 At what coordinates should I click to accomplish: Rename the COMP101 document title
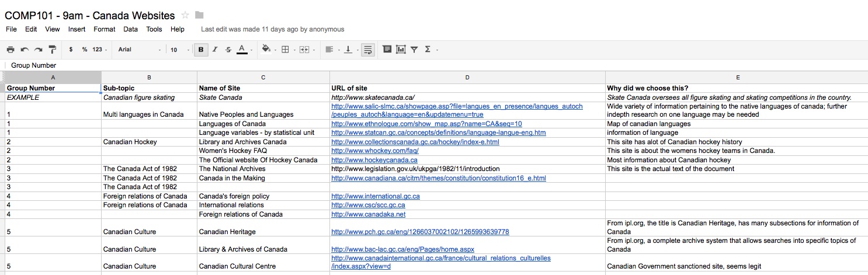89,15
